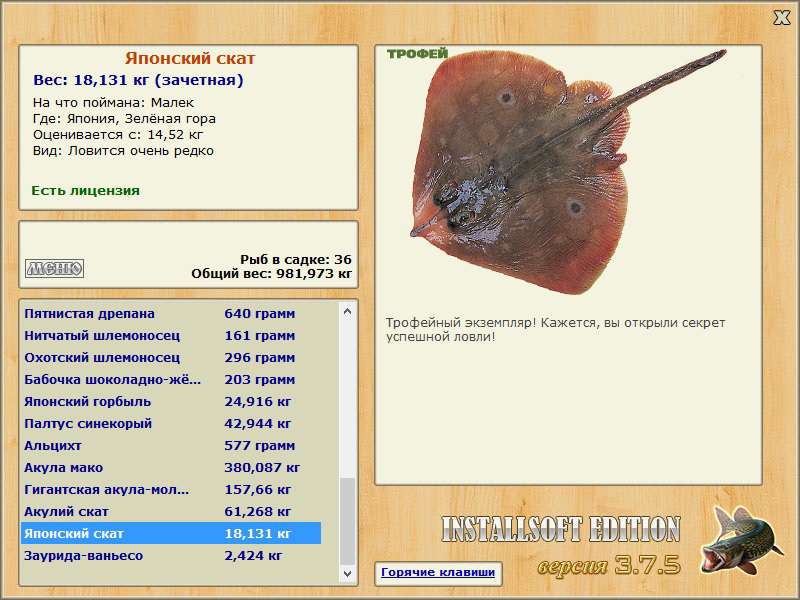Select Заурида-ваньесо in the list
Screen dimensions: 800x600
pyautogui.click(x=171, y=555)
